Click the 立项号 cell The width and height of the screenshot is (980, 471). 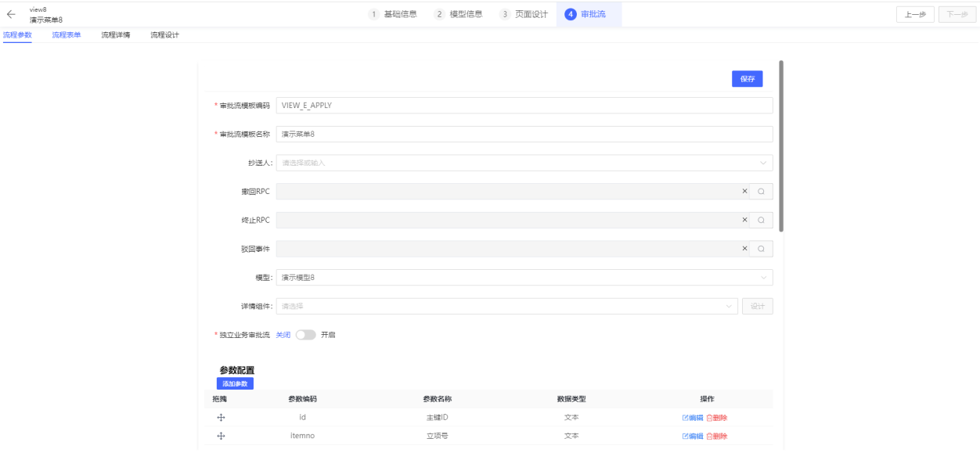(437, 437)
